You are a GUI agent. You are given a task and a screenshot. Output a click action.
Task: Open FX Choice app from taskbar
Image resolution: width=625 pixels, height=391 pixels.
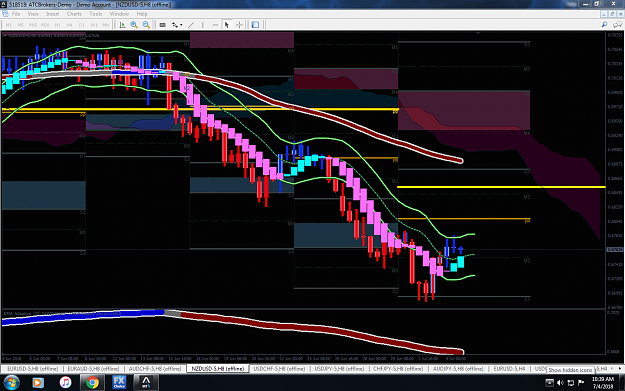[119, 383]
